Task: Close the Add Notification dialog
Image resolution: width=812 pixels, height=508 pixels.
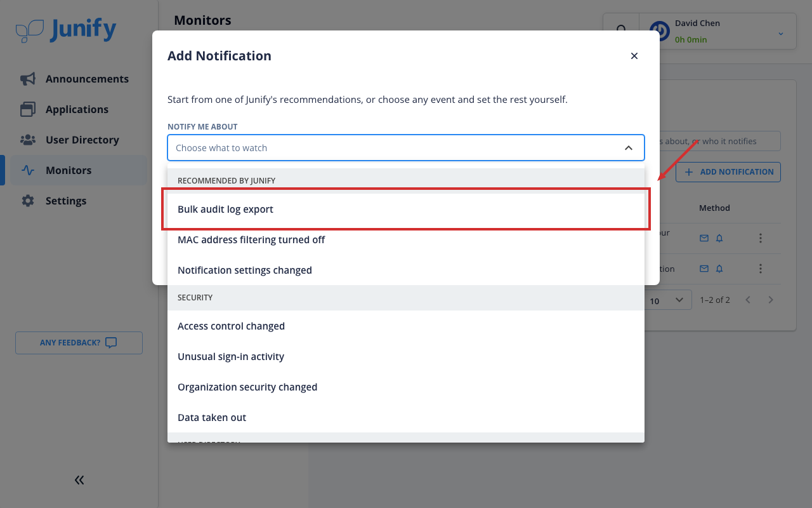Action: [634, 56]
